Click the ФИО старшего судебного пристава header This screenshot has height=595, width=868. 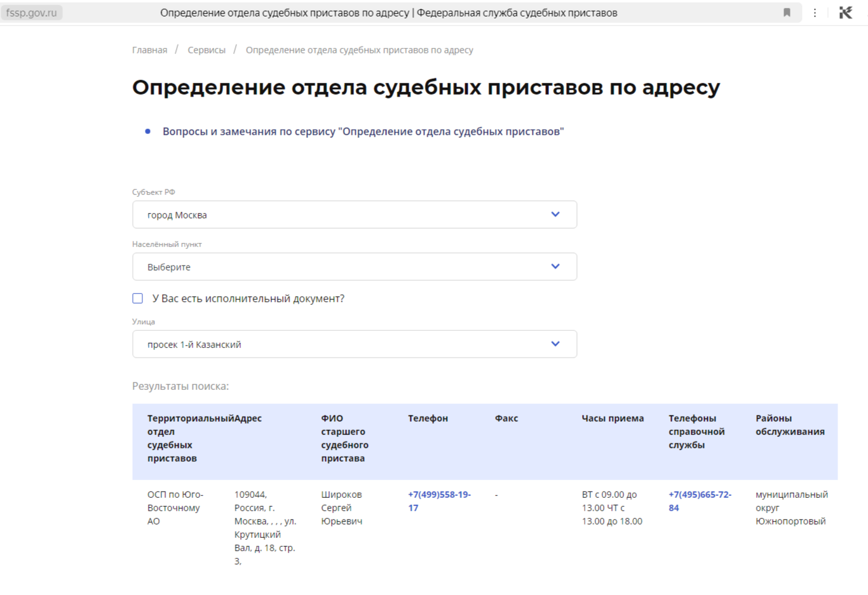pyautogui.click(x=345, y=438)
